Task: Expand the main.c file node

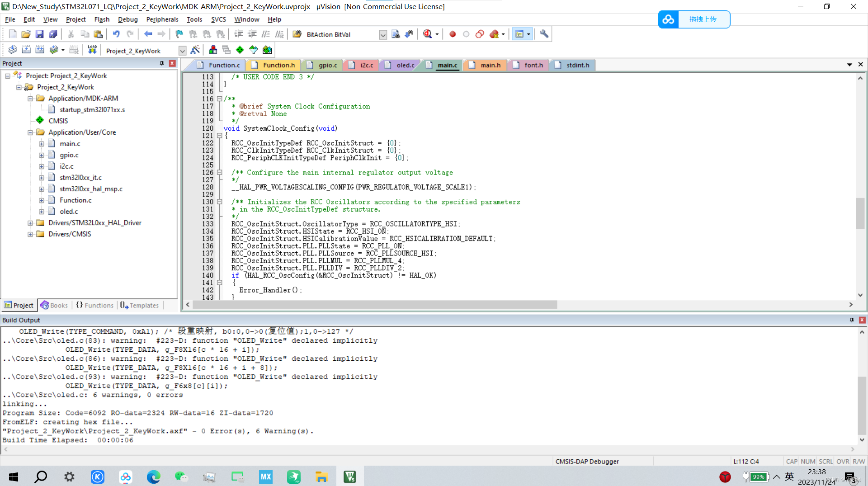Action: 42,144
